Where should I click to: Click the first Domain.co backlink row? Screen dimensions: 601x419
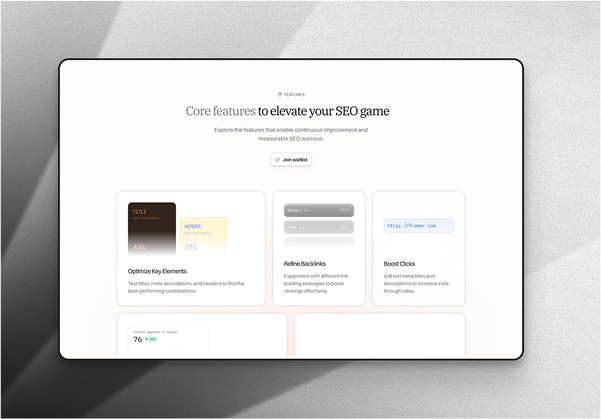pyautogui.click(x=318, y=211)
